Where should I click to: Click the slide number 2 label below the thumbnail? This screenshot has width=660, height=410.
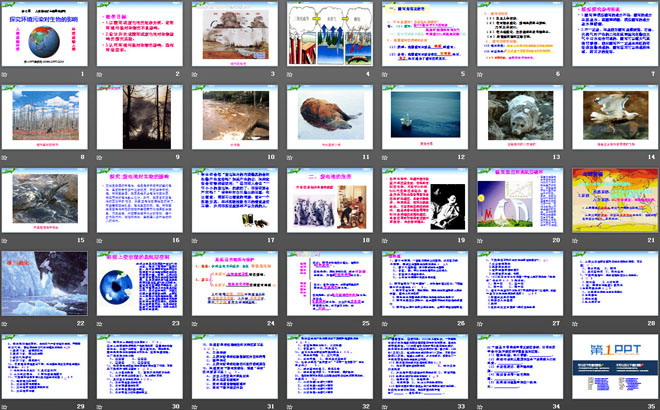click(177, 75)
